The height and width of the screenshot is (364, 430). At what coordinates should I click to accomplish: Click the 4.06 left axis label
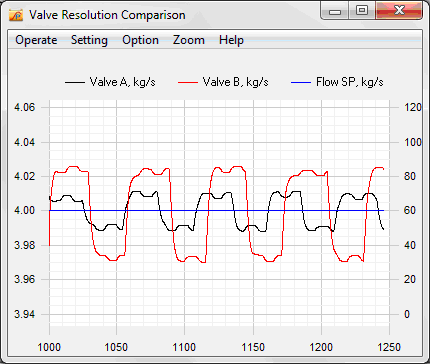(24, 108)
